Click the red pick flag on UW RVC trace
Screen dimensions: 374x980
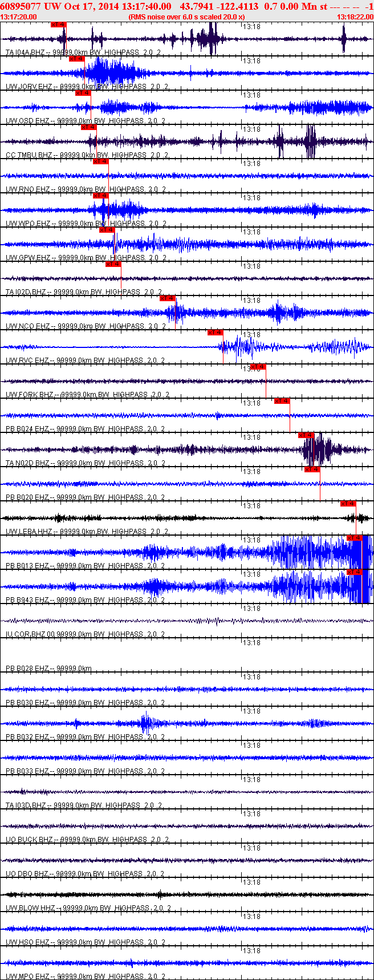(215, 333)
